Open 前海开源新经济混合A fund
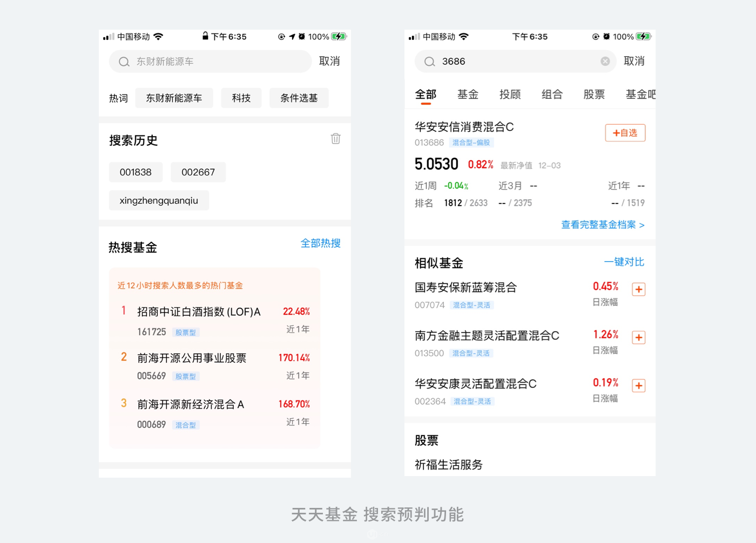 215,413
